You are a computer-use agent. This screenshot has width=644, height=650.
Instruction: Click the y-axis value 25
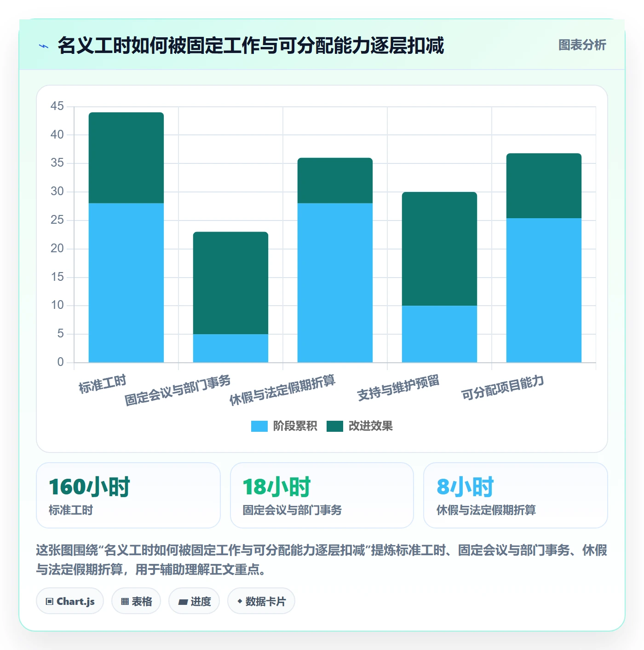pyautogui.click(x=57, y=220)
